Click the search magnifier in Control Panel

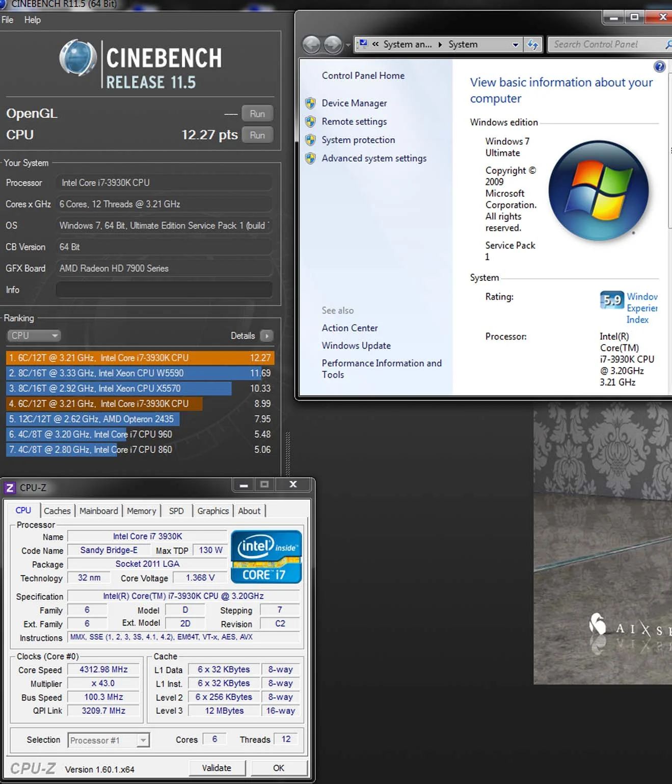[x=668, y=44]
